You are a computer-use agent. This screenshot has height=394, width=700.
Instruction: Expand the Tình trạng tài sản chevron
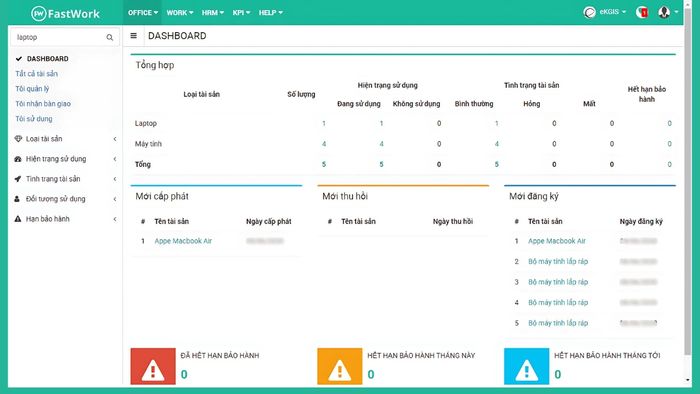click(115, 179)
